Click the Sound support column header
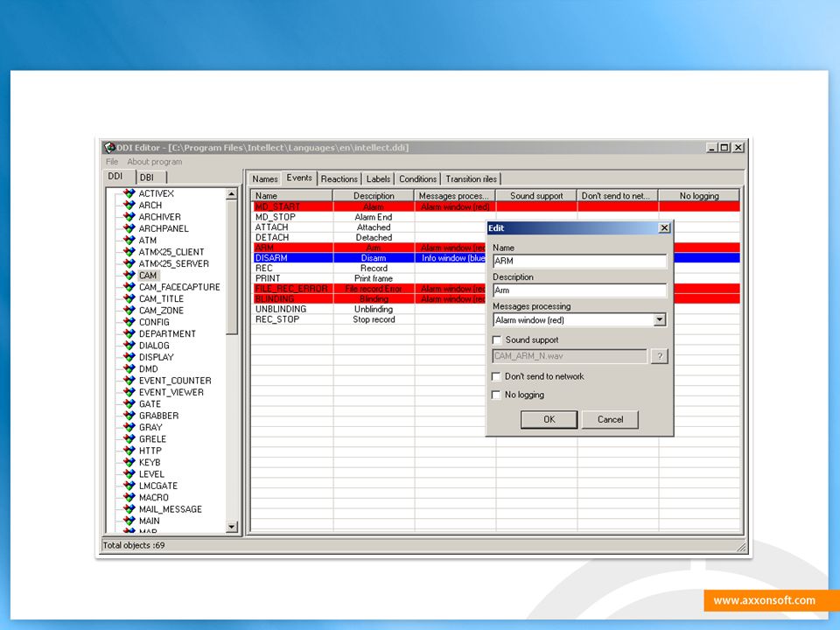840x630 pixels. tap(536, 195)
